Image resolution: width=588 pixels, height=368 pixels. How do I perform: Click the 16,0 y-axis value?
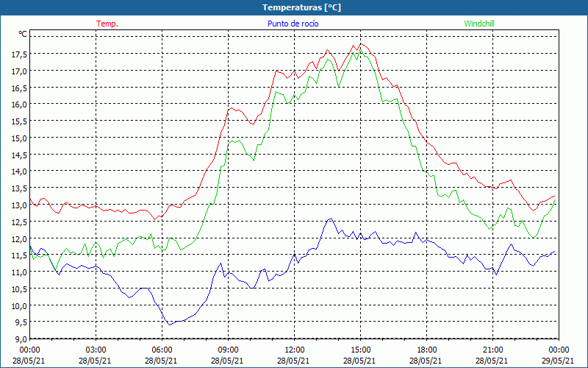(x=19, y=105)
